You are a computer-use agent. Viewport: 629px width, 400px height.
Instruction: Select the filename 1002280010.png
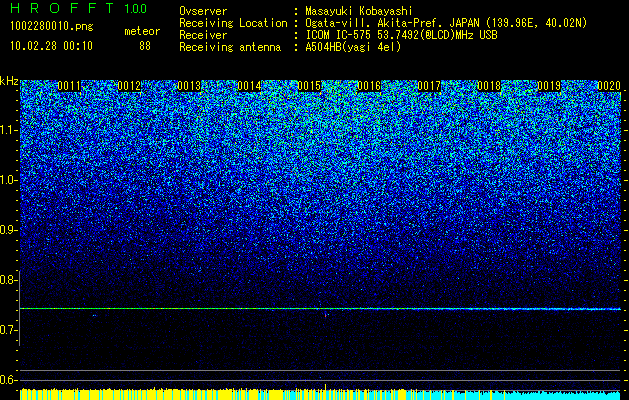52,27
